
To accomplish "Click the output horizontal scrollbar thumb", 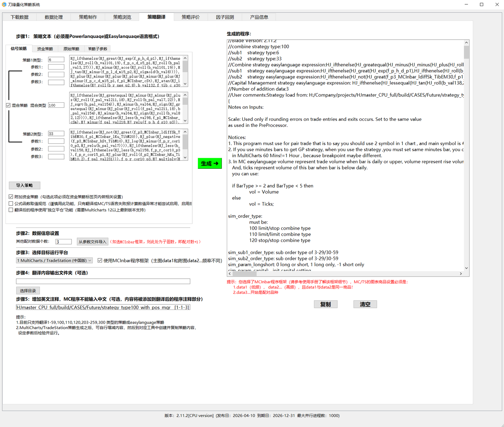I will [x=245, y=274].
